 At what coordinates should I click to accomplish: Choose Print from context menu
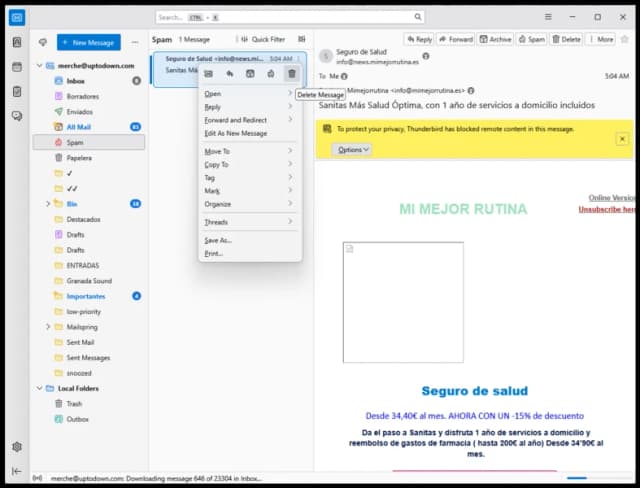tap(249, 253)
